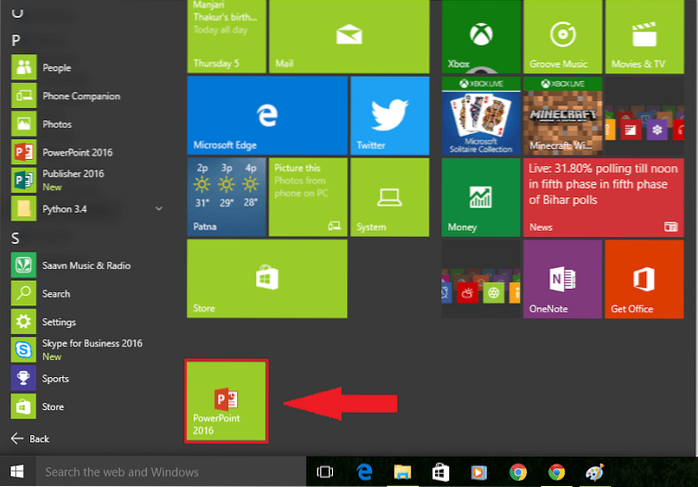Go back using the Back button
The height and width of the screenshot is (487, 698).
[30, 439]
